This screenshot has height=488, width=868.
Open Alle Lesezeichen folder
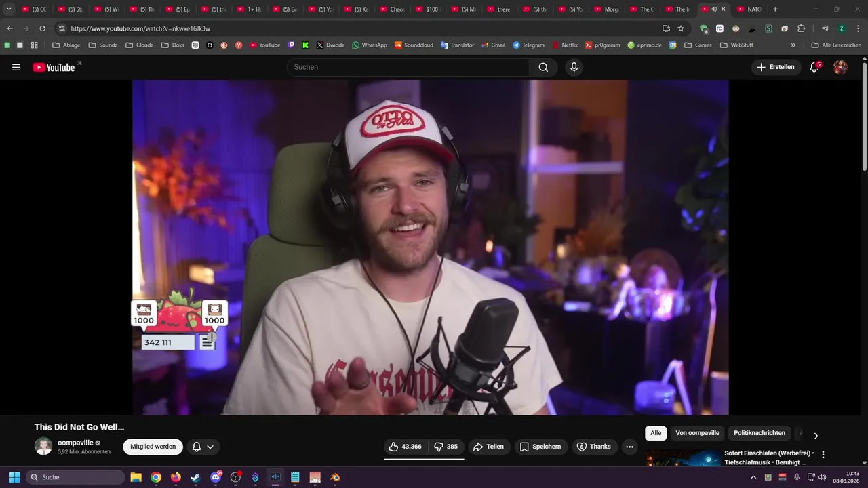point(836,45)
